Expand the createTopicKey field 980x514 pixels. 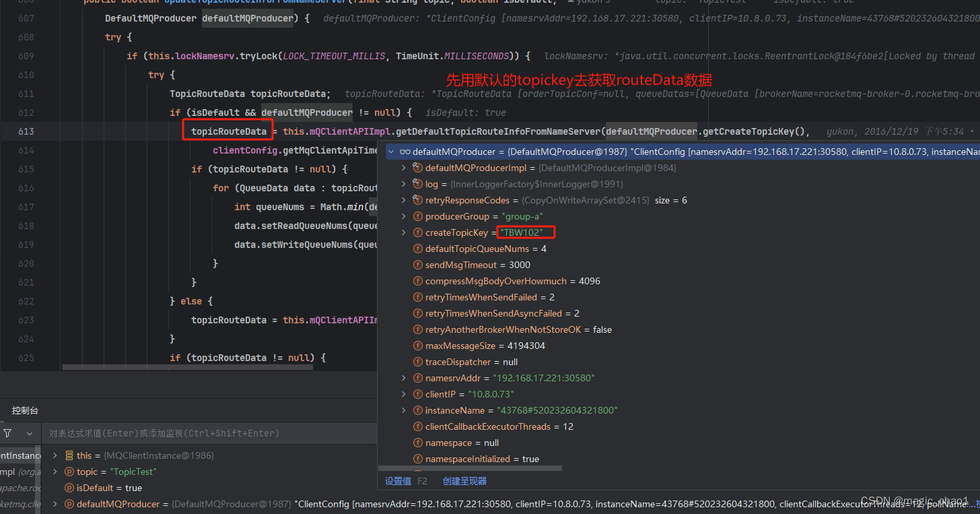[404, 232]
